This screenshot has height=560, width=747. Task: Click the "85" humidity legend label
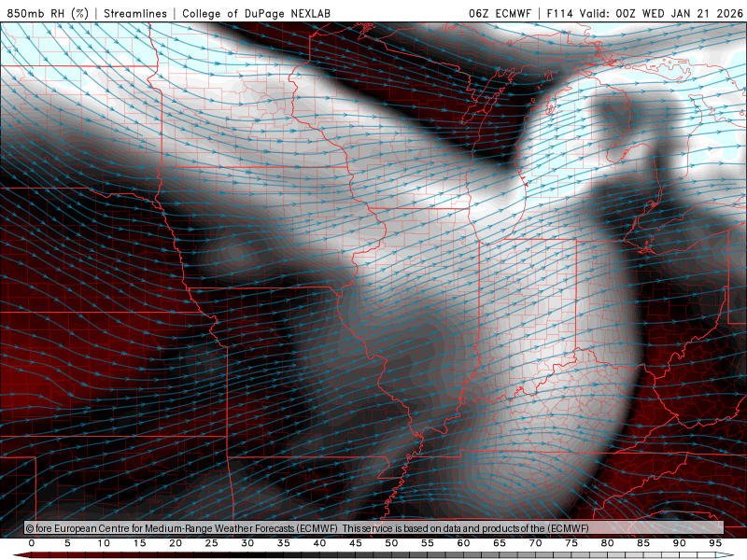pos(643,543)
